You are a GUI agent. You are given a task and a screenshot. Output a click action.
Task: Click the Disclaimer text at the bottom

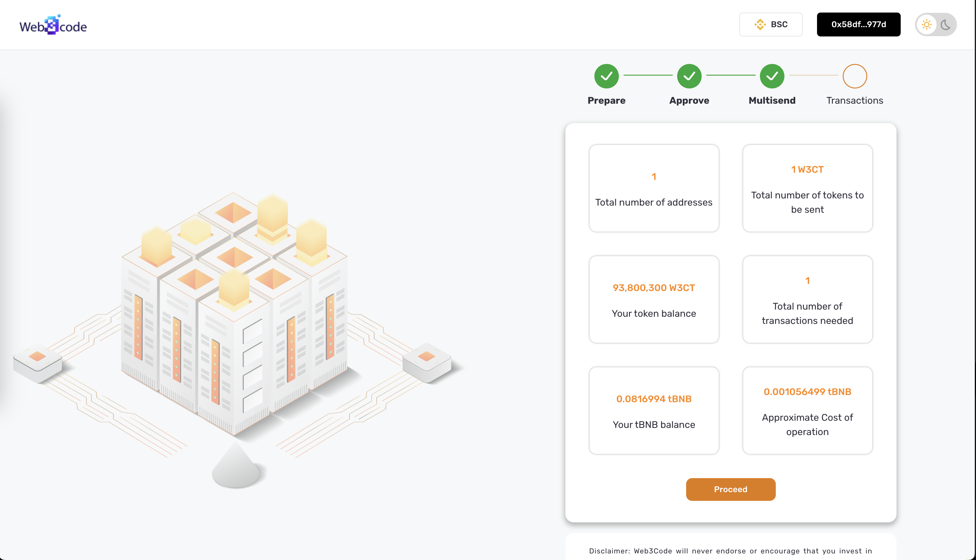pos(730,551)
